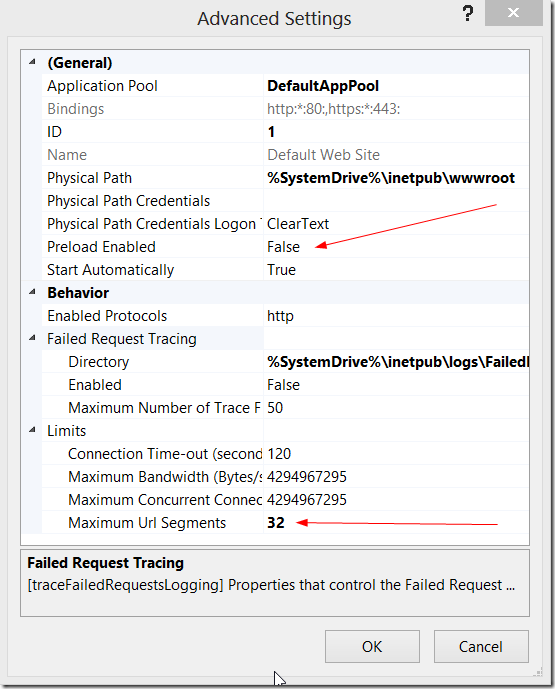Edit the Enabled Protocols http value
The height and width of the screenshot is (689, 555).
click(280, 316)
